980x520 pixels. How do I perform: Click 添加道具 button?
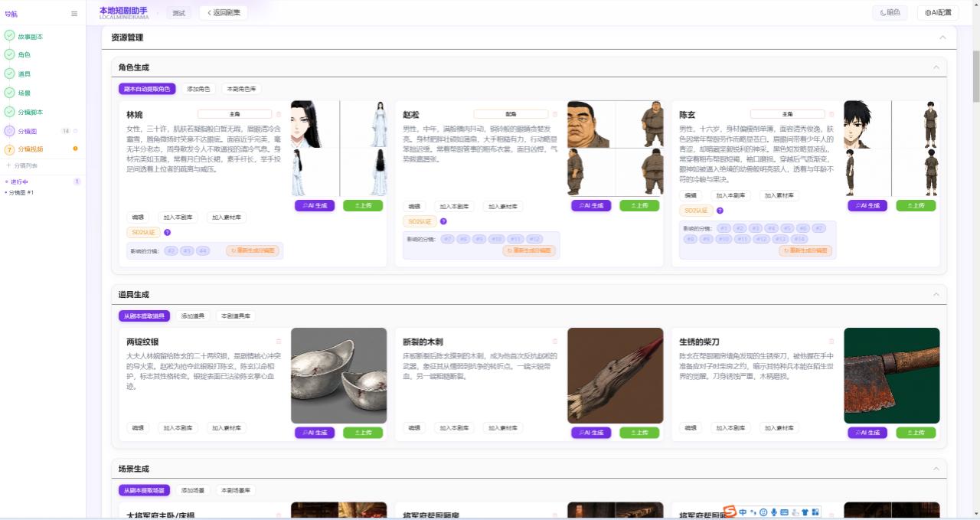pyautogui.click(x=194, y=316)
